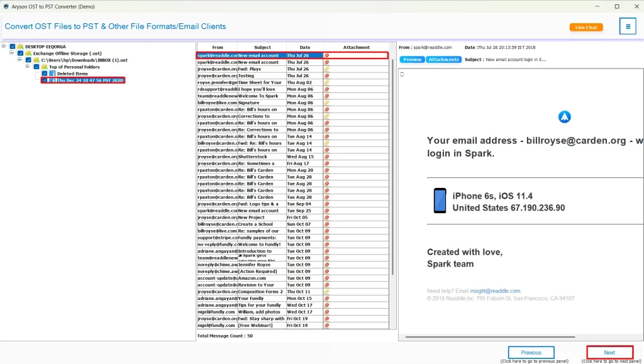This screenshot has width=644, height=364.
Task: Toggle the Thu Dec 24 folder checkbox
Action: point(44,80)
